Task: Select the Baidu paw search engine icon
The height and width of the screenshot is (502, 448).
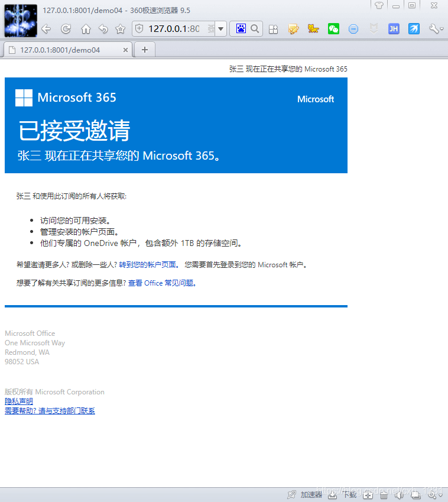Action: (x=241, y=29)
